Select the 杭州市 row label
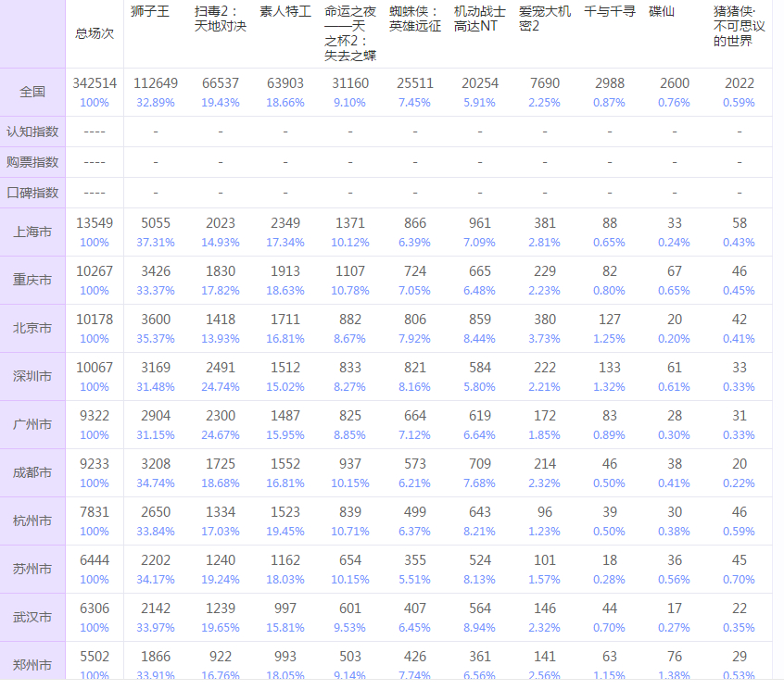The image size is (784, 690). coord(32,521)
